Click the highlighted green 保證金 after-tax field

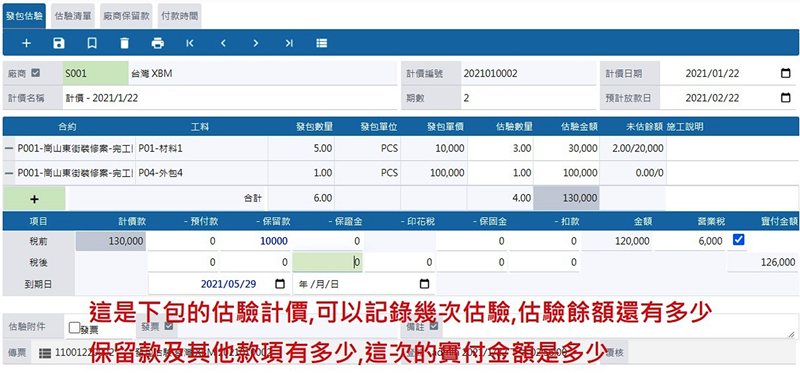point(328,262)
